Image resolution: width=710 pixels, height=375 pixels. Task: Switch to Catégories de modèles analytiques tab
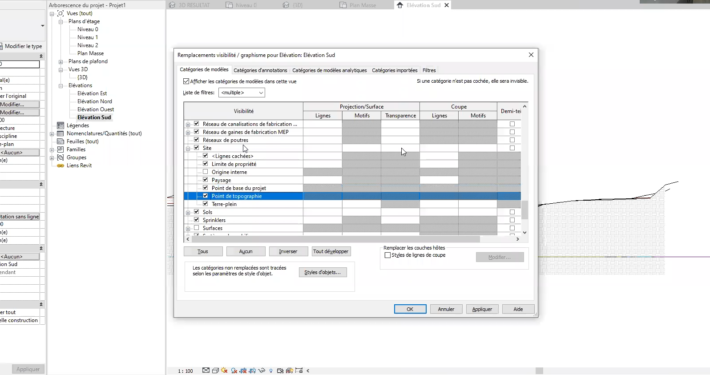[x=329, y=70]
